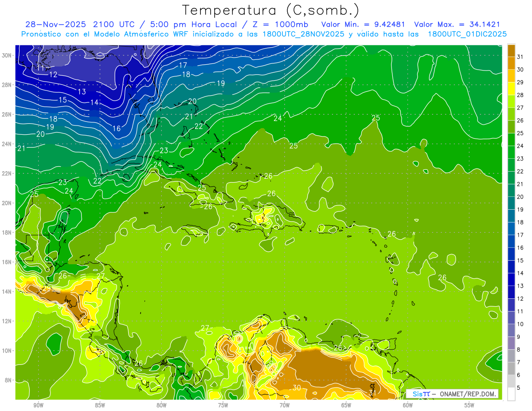Click the contour label 30 over Venezuela

click(297, 388)
